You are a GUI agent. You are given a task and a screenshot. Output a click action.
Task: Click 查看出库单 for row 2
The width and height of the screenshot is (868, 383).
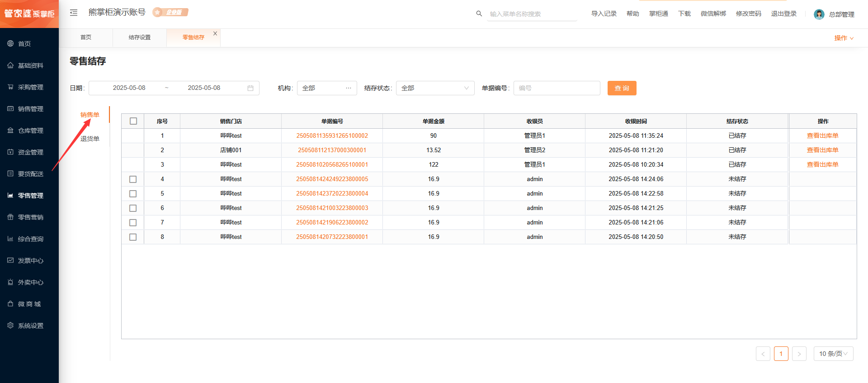point(822,150)
